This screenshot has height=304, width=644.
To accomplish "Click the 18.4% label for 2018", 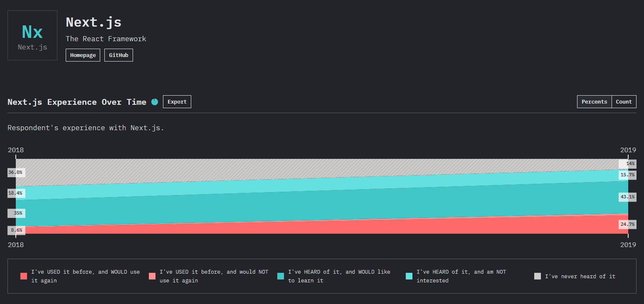I will point(16,193).
